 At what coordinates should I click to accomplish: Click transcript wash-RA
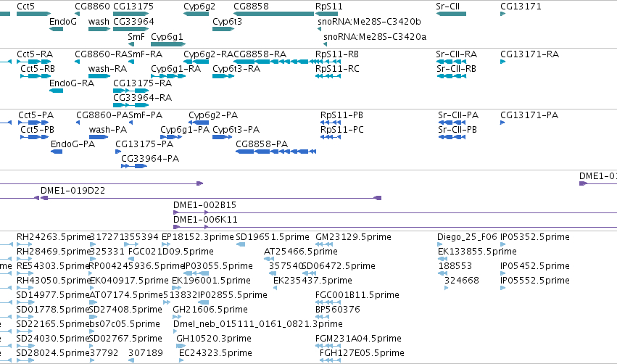(99, 76)
